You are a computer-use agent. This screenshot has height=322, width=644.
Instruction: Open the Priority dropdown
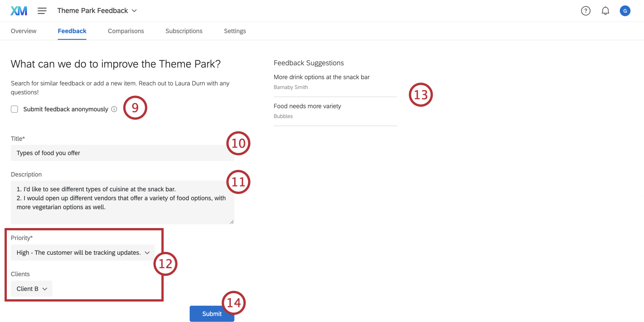83,253
